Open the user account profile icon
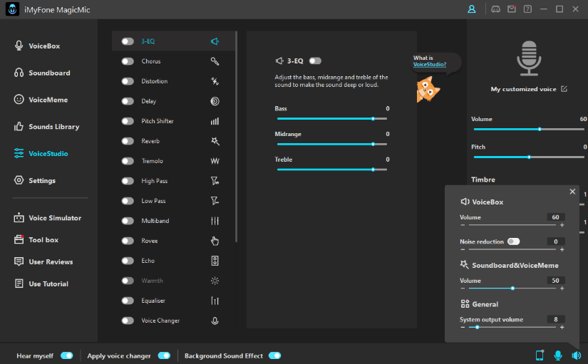 [x=471, y=9]
